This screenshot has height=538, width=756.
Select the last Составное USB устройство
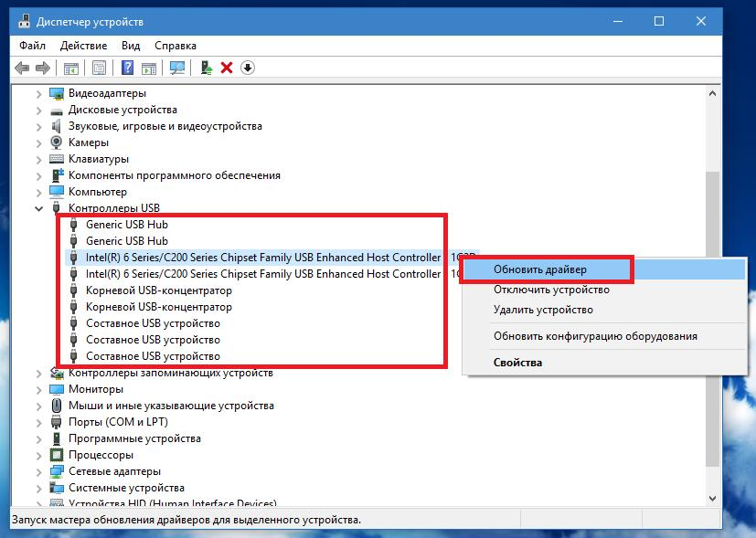pyautogui.click(x=153, y=356)
